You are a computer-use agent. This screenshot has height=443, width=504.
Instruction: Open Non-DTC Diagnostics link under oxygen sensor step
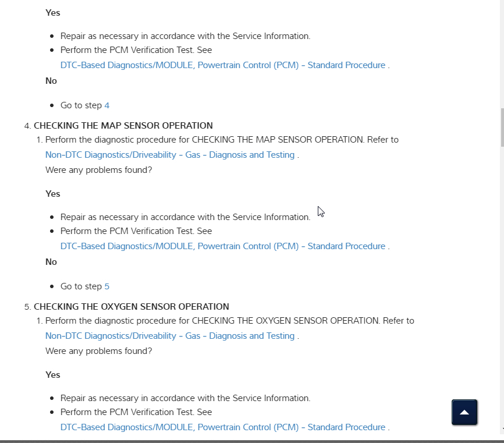(x=170, y=336)
